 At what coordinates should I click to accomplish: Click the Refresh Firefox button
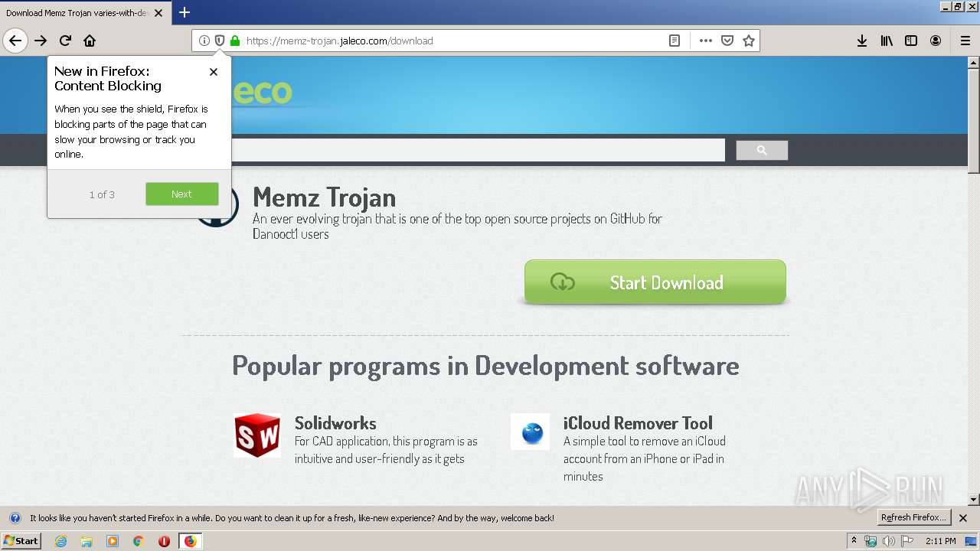tap(913, 517)
